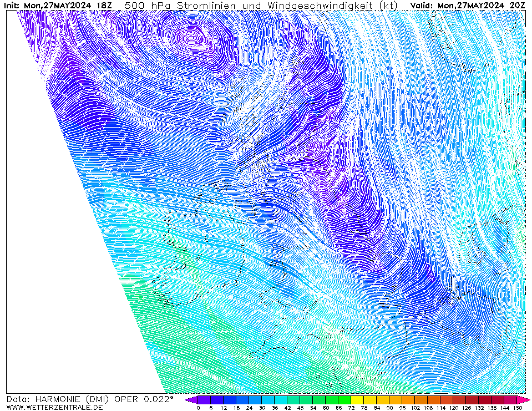Viewport: 532px width, 411px height.
Task: Click the legend value 126
Action: [466, 408]
